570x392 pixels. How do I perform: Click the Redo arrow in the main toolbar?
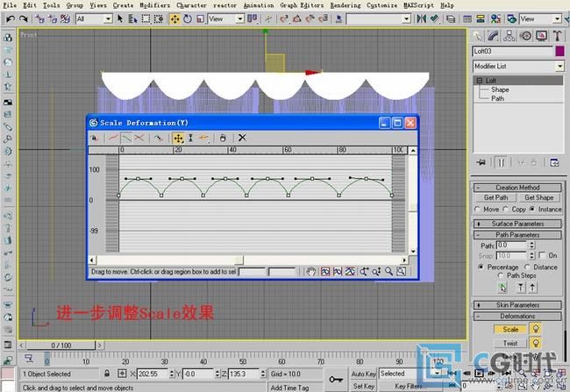pyautogui.click(x=24, y=18)
